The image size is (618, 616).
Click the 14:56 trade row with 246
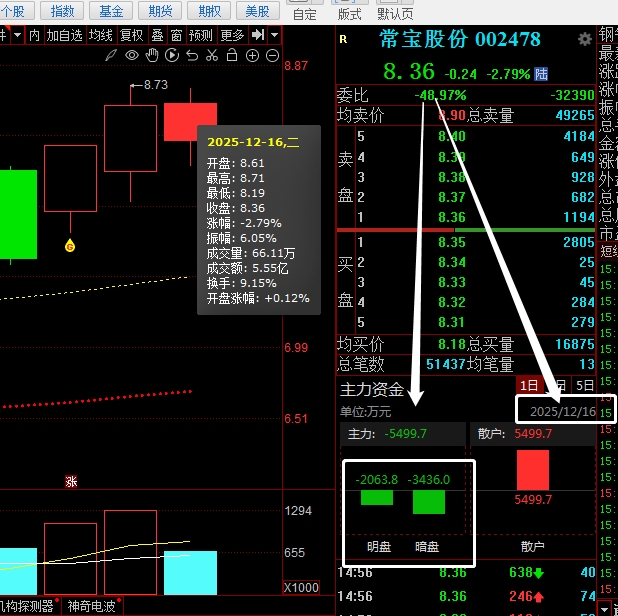click(x=466, y=596)
